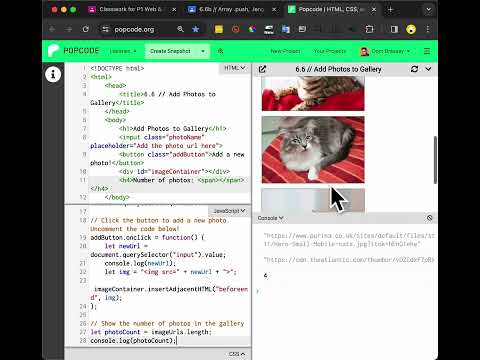Open the Your Projects link
The image size is (480, 360).
[x=329, y=51]
